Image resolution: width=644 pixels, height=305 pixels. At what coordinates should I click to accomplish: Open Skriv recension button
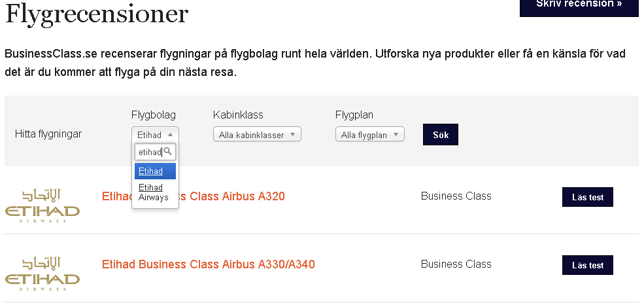point(579,6)
